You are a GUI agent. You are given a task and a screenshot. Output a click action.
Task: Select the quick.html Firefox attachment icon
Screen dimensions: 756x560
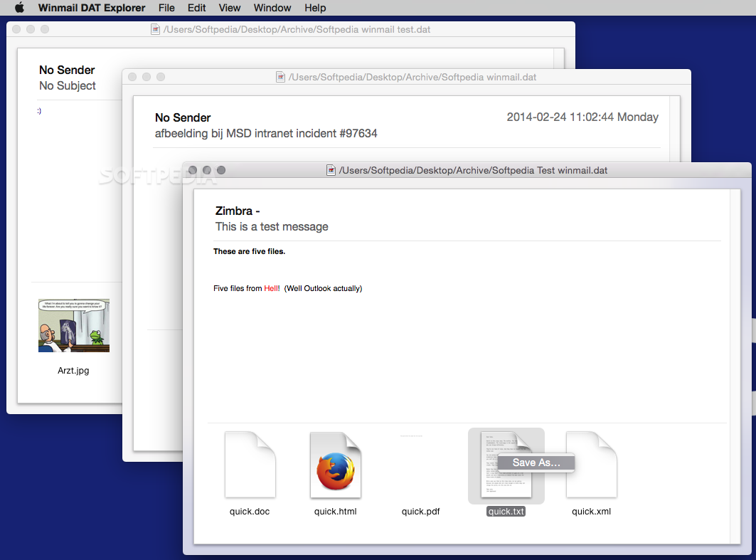pos(336,465)
